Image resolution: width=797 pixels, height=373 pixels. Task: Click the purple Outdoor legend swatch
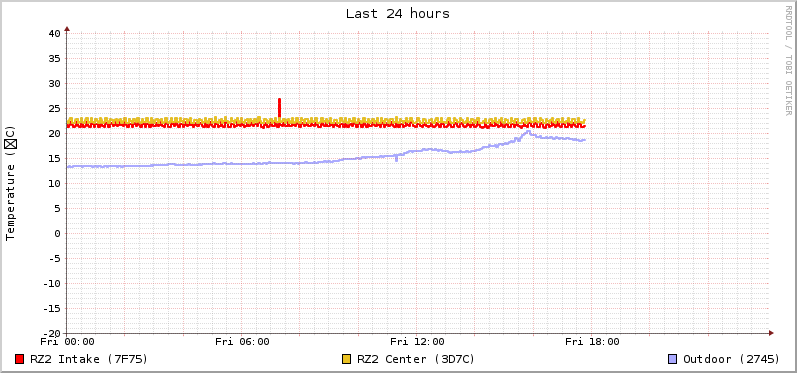pos(672,359)
